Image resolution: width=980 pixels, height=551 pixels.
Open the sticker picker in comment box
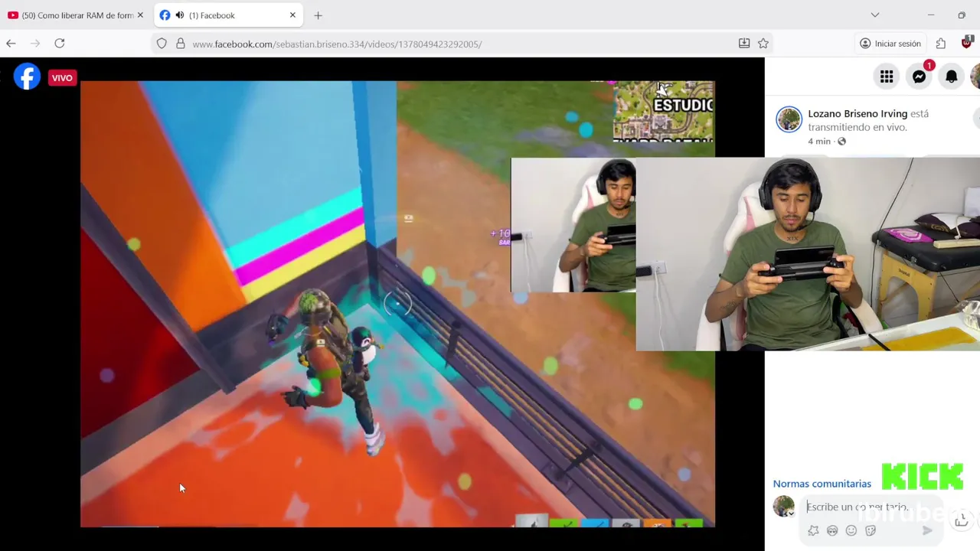871,530
